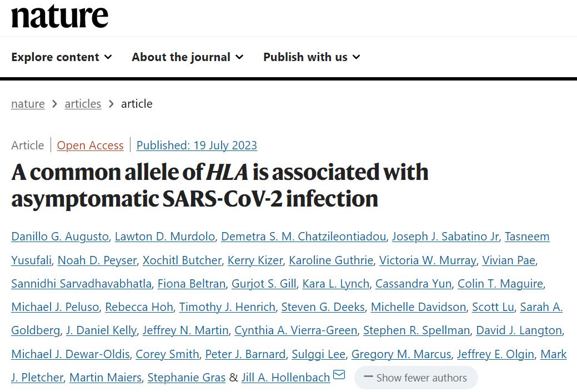Open the articles breadcrumb link
Screen dimensions: 577x392
pos(83,104)
